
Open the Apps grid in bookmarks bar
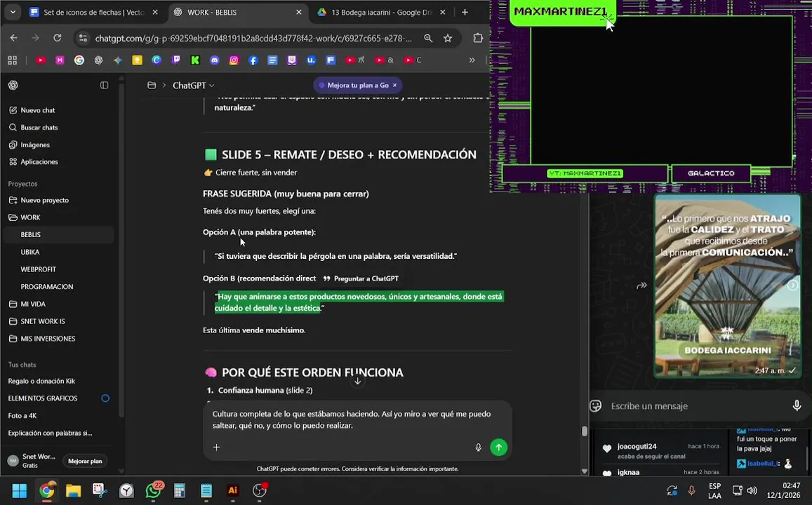pos(13,60)
